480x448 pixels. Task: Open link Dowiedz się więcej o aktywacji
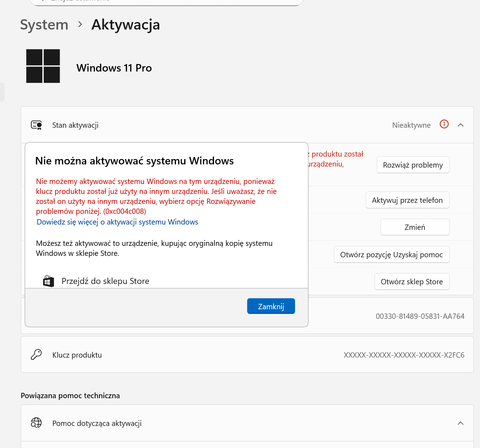click(x=117, y=222)
